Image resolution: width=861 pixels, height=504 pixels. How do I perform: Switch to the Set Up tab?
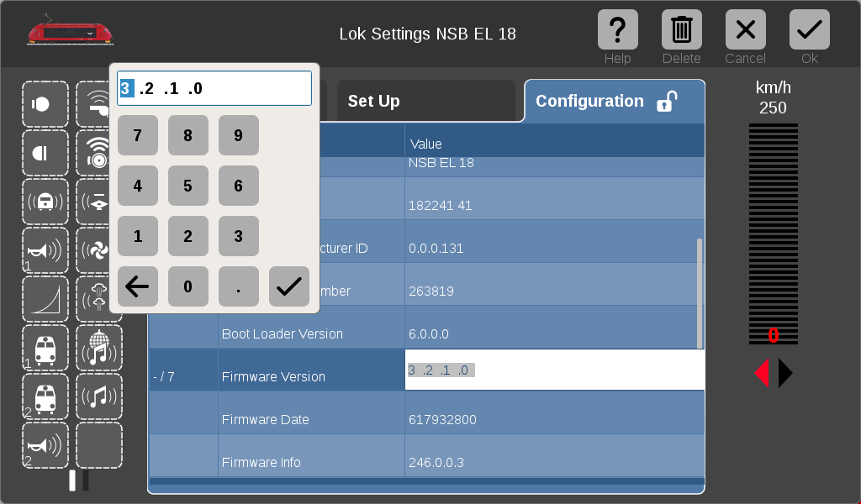tap(426, 101)
